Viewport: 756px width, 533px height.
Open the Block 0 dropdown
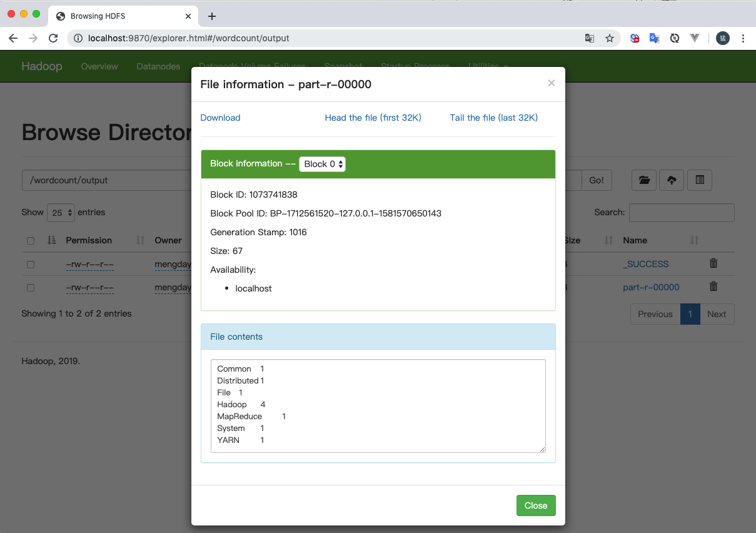322,164
